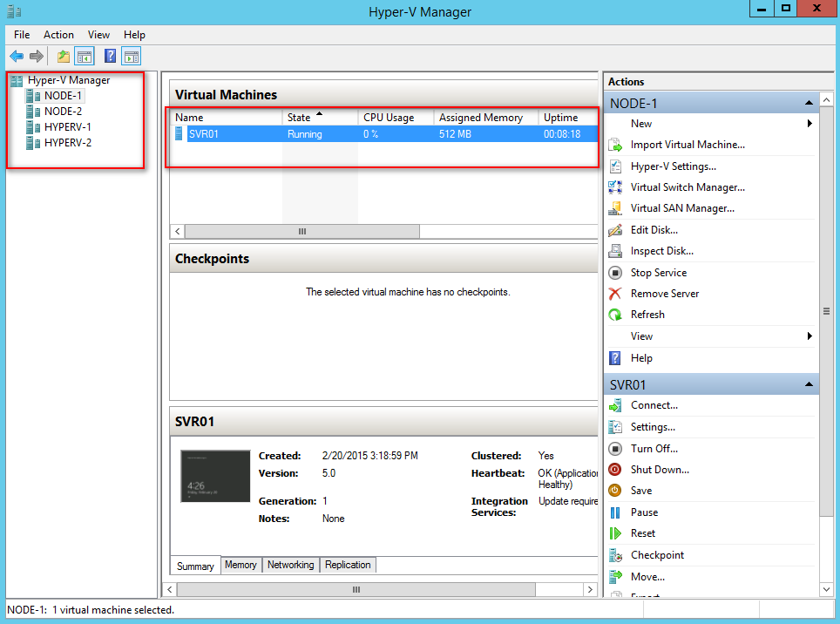Open the View menu in menu bar

(x=98, y=35)
